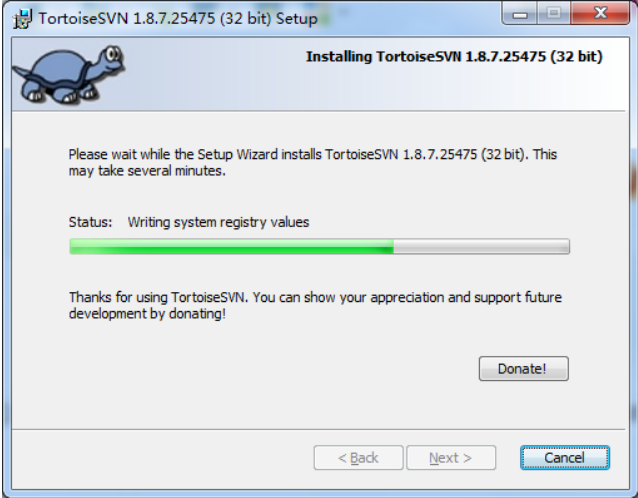The height and width of the screenshot is (498, 638).
Task: Donate to TortoiseSVN via Donate! button
Action: click(524, 369)
